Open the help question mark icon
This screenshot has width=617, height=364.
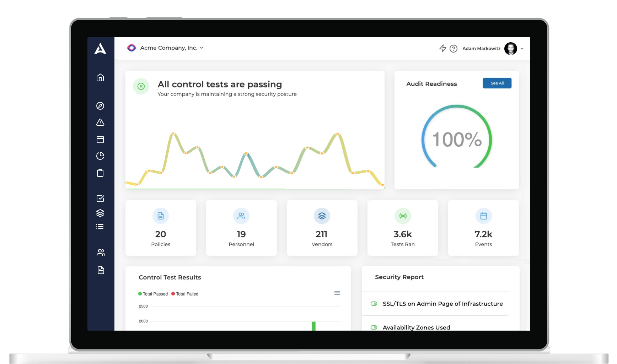click(454, 49)
